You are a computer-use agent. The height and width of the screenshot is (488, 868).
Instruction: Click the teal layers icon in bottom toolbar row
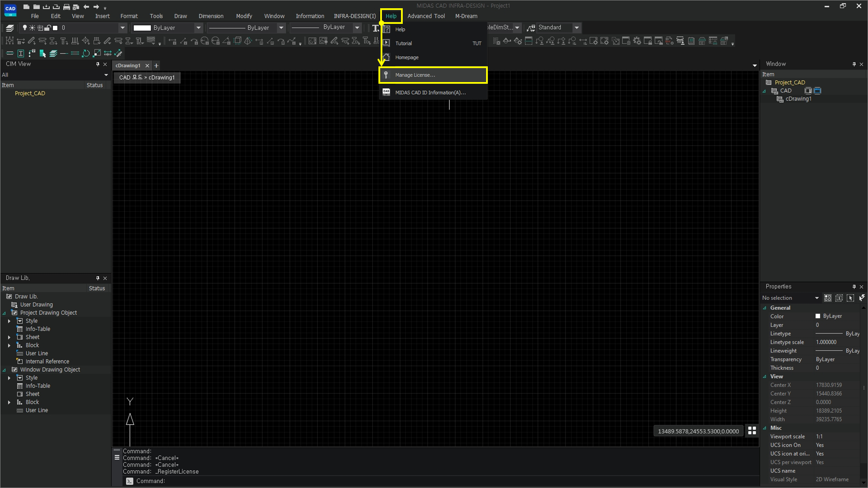pyautogui.click(x=53, y=53)
